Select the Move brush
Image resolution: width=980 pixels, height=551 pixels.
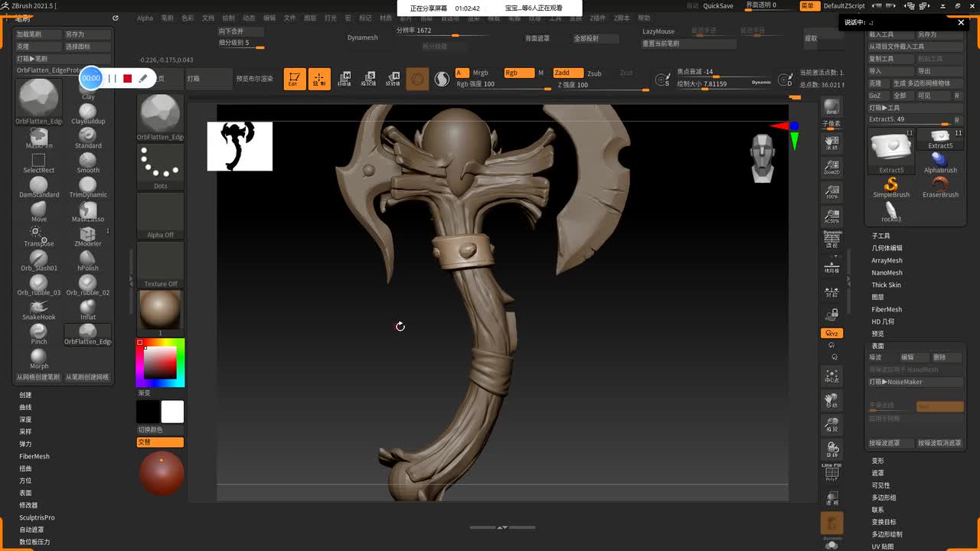click(39, 213)
